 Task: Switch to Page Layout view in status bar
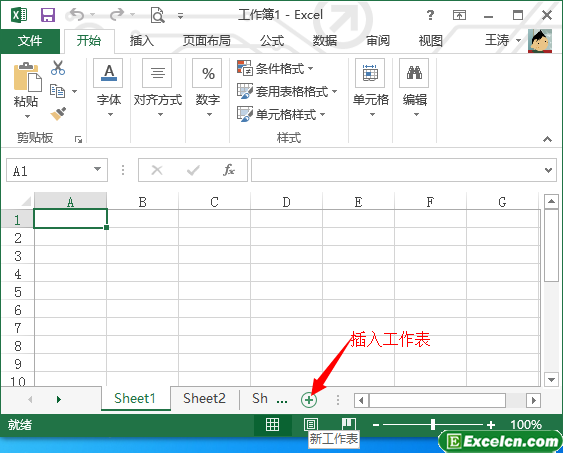(x=311, y=425)
